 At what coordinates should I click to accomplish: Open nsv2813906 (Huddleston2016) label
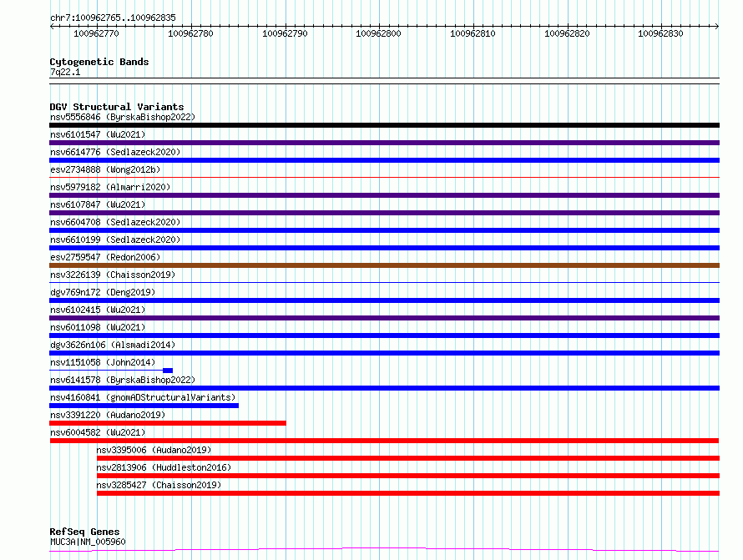click(164, 467)
